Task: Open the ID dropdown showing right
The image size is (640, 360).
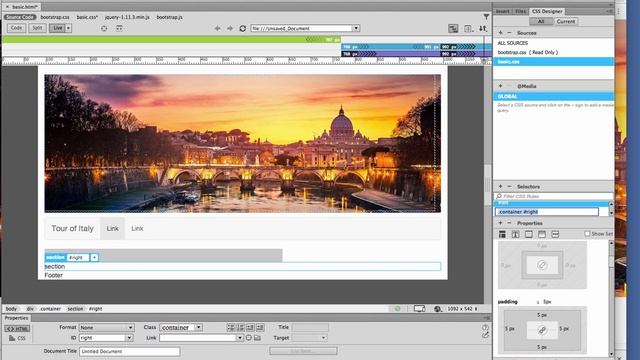Action: tap(129, 338)
